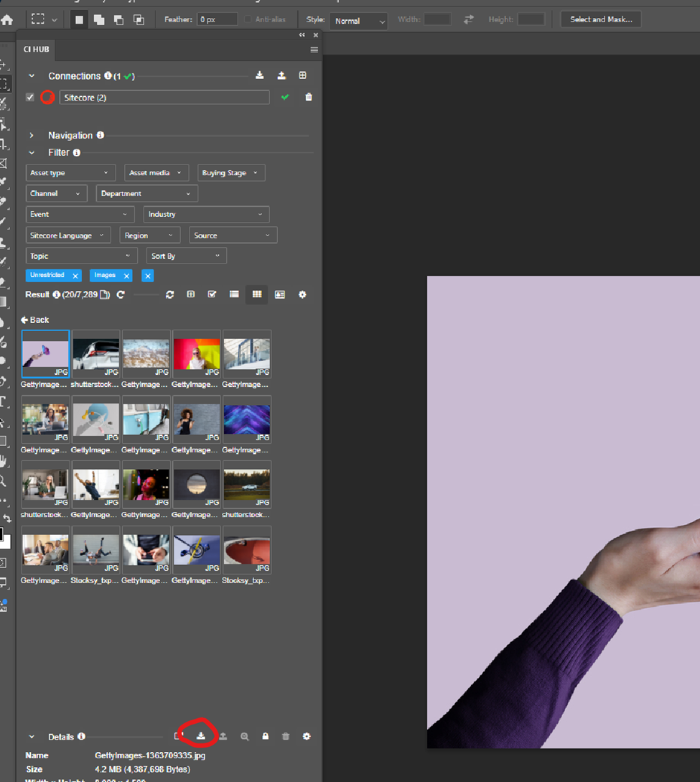The height and width of the screenshot is (782, 700).
Task: Click the circled download icon in Details
Action: (201, 736)
